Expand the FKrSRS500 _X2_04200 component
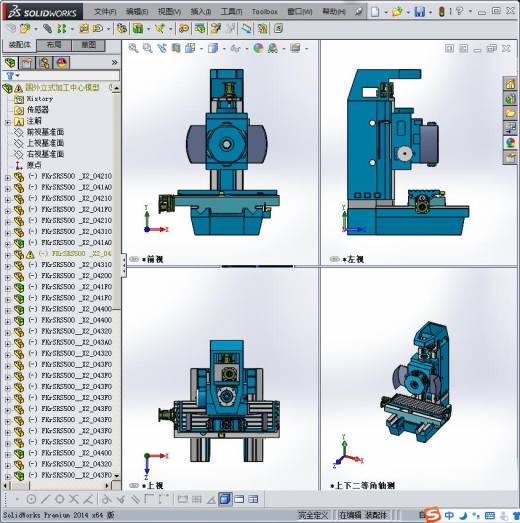520x523 pixels. pos(8,277)
